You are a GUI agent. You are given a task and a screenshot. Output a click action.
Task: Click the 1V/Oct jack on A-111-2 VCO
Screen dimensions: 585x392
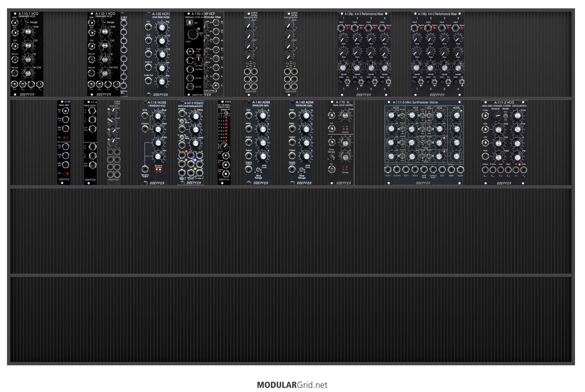tap(485, 116)
